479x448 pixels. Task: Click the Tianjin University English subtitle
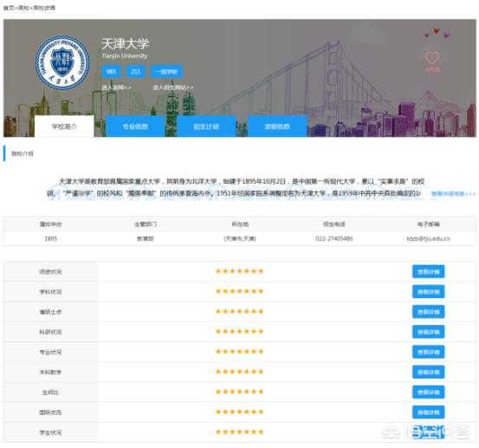point(125,56)
